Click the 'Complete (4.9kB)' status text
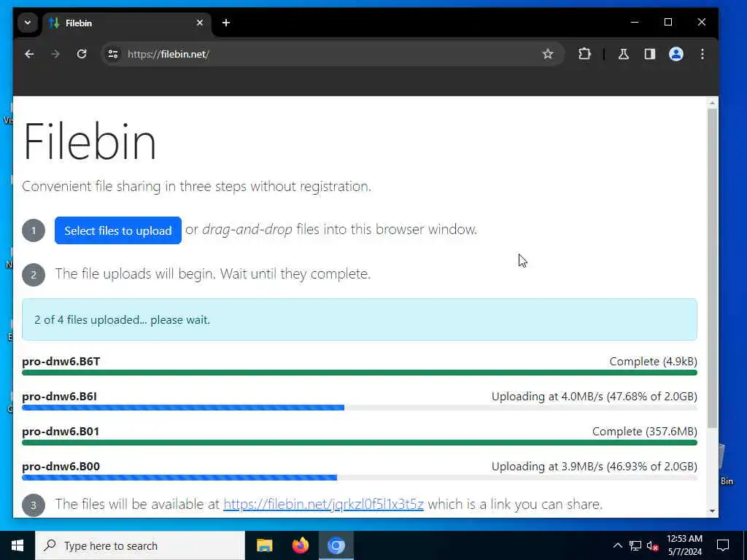 tap(653, 362)
